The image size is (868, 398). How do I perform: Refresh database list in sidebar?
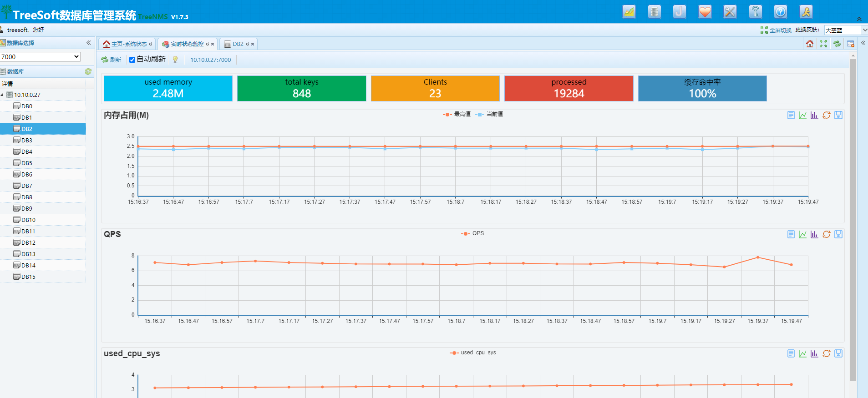88,71
